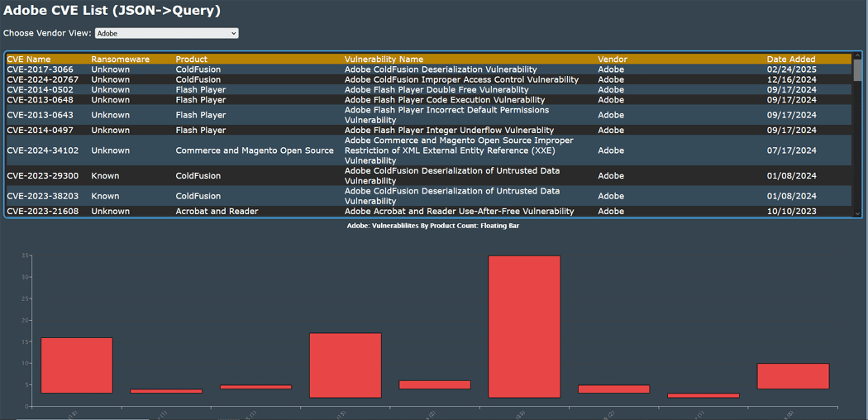868x420 pixels.
Task: Click the table's vertical scrollbar thumb
Action: (x=857, y=71)
